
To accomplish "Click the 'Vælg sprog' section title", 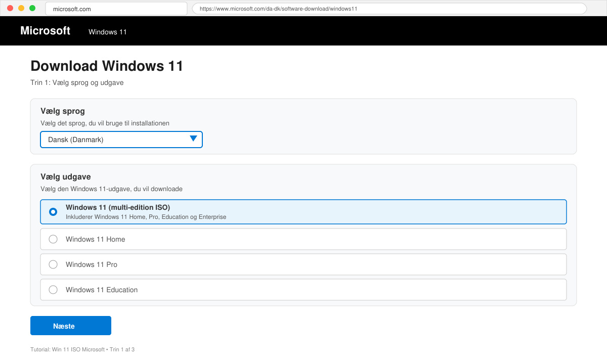I will click(x=63, y=111).
